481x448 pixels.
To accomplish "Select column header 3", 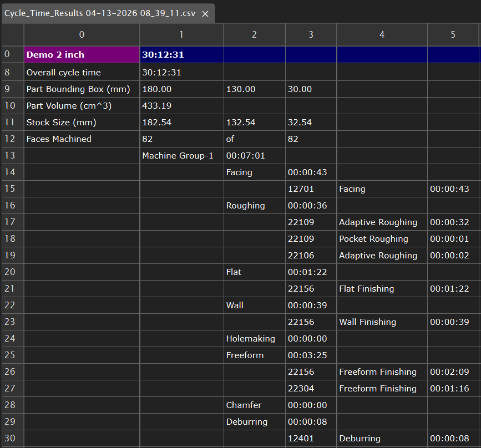I will tap(311, 34).
